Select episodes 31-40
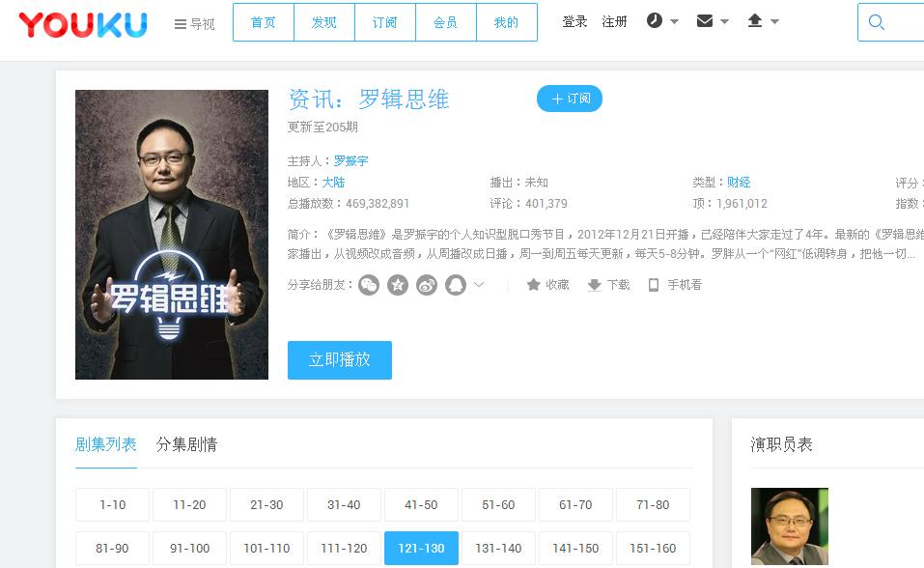The image size is (924, 568). (344, 505)
